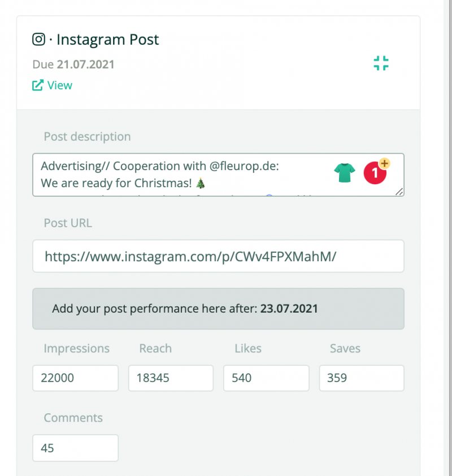Select the Reach field showing 18345

click(x=171, y=378)
